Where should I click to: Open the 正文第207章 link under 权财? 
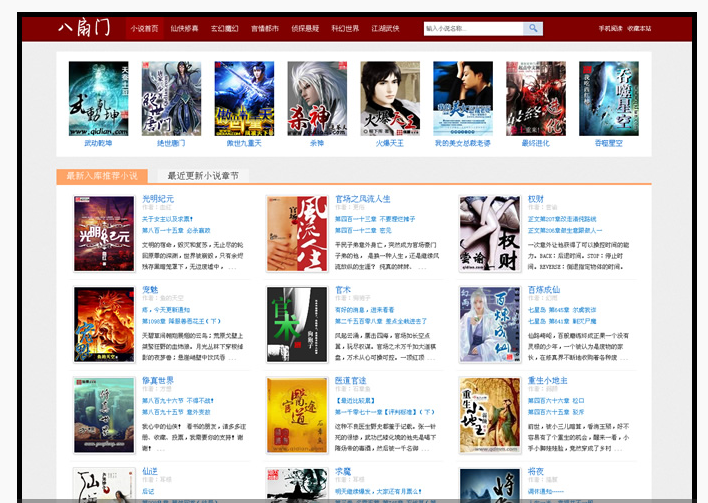[562, 219]
